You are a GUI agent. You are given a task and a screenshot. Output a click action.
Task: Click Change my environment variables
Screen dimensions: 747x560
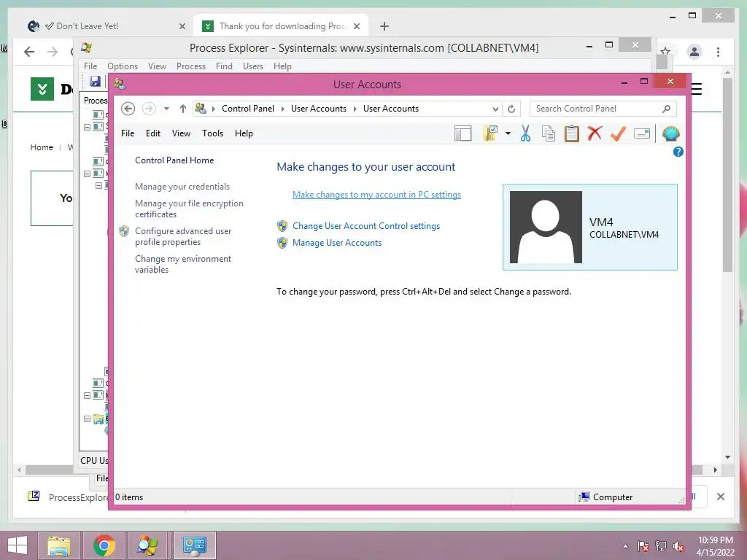click(183, 264)
